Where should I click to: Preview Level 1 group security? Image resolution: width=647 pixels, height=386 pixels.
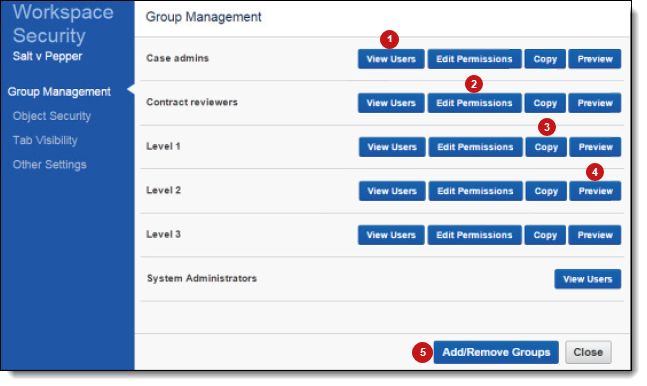pyautogui.click(x=595, y=147)
